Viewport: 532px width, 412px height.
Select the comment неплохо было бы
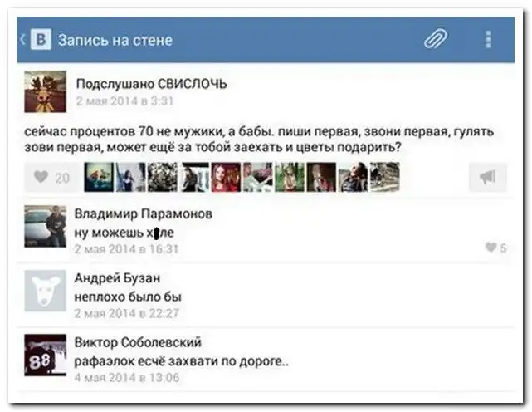pos(128,296)
